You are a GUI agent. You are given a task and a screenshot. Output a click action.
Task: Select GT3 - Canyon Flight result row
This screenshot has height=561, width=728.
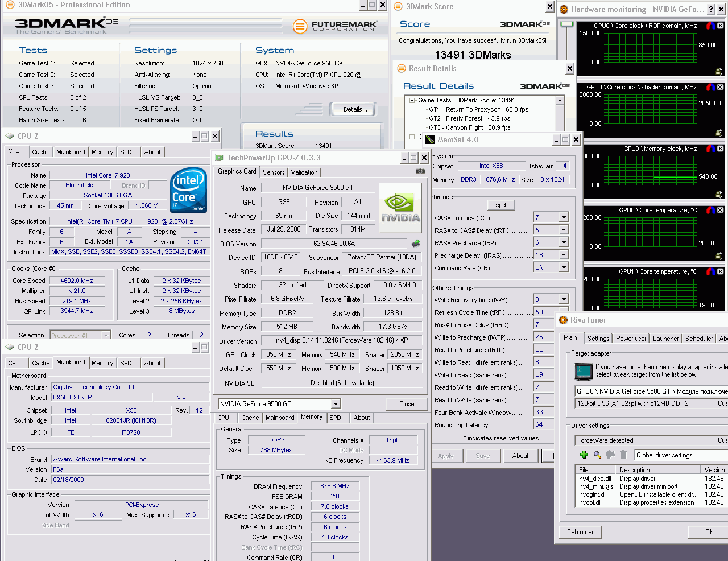tap(470, 127)
